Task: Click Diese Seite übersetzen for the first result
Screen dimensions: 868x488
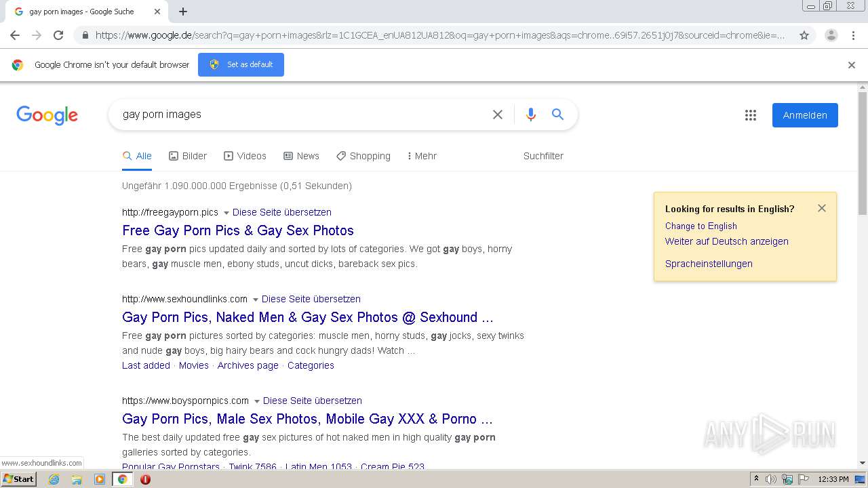Action: (282, 212)
